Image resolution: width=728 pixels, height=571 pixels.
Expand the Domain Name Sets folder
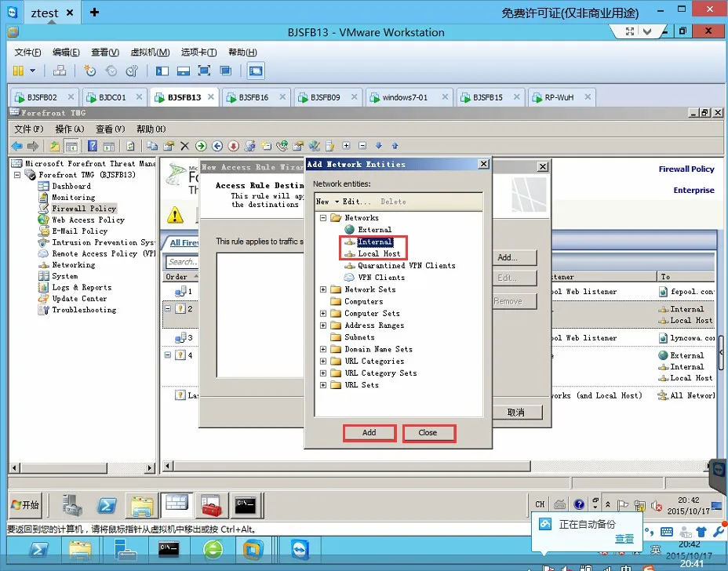323,349
